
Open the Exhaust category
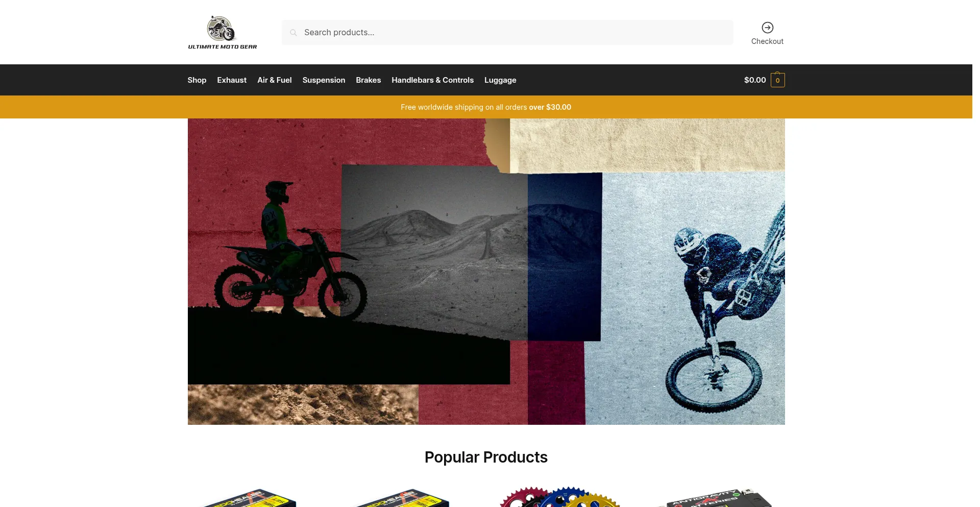coord(232,80)
